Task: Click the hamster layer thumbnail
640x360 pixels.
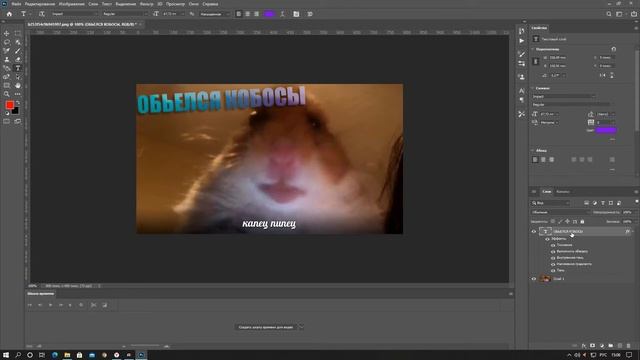Action: click(545, 279)
